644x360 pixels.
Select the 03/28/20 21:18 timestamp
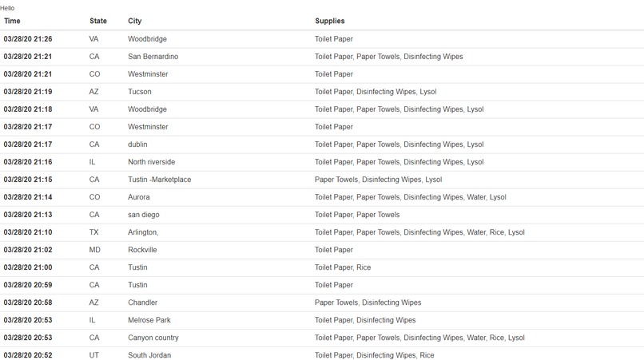[28, 109]
